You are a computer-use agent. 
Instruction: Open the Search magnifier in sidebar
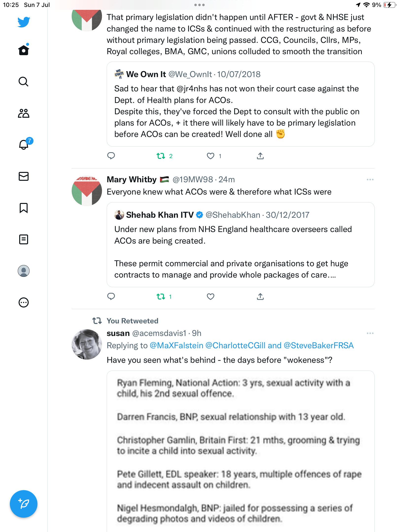24,82
